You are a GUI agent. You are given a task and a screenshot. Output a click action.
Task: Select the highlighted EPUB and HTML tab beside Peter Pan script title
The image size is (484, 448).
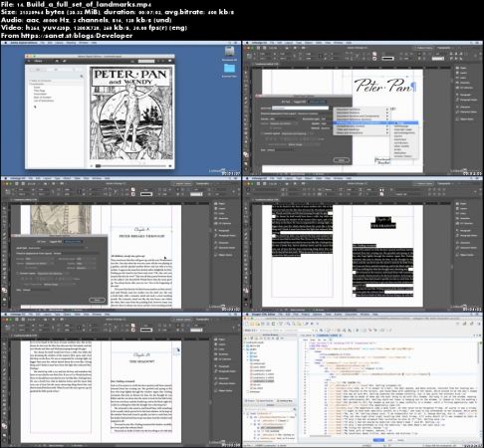(318, 102)
